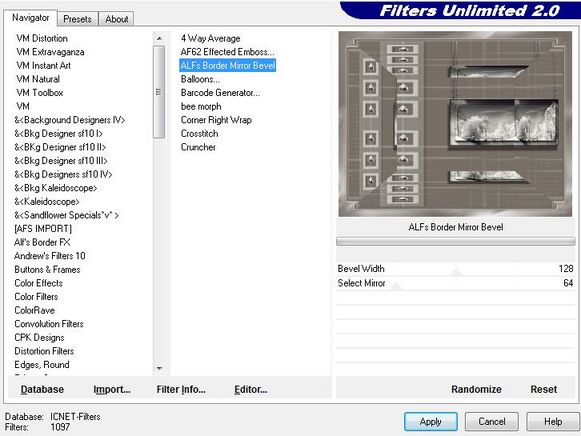Viewport: 581px width, 436px height.
Task: Select &<Background Designers IV> category
Action: pos(70,120)
